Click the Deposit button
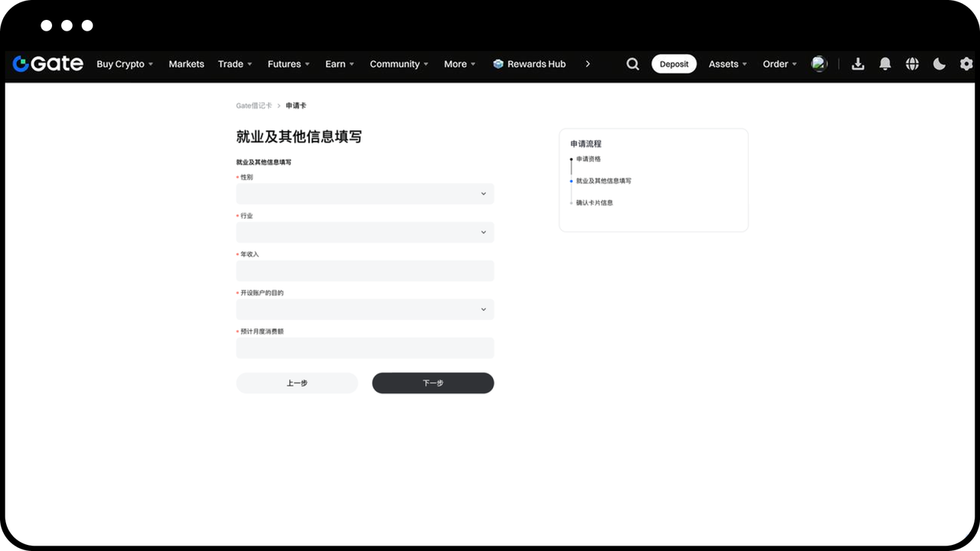This screenshot has height=551, width=980. click(674, 64)
